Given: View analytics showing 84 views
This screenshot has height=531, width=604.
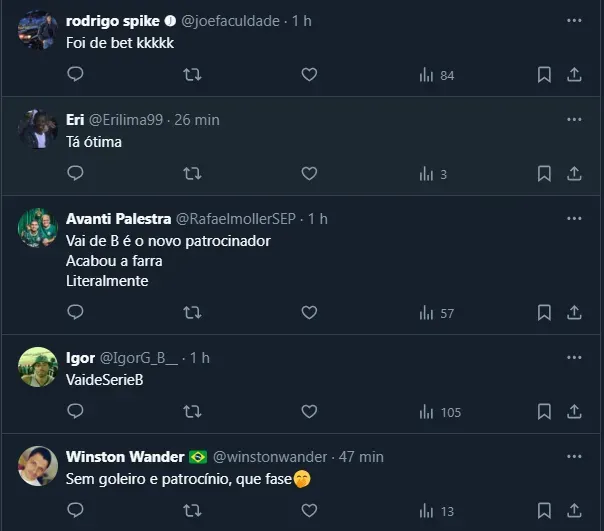Looking at the screenshot, I should (437, 75).
